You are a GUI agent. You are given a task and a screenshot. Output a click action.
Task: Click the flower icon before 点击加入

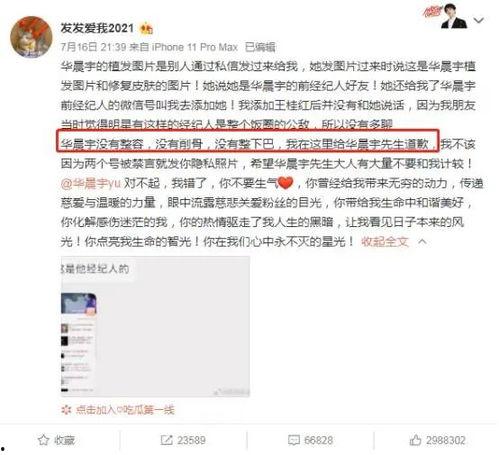click(x=66, y=410)
